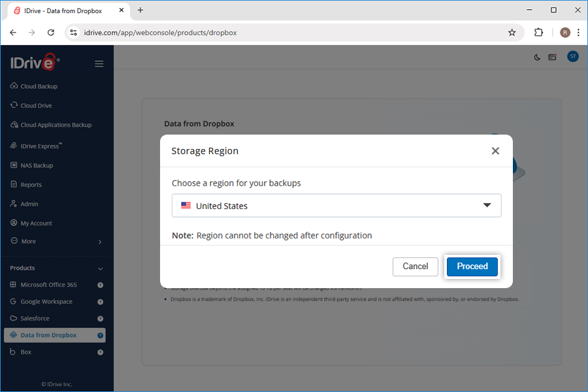Click the © IDrive Inc. footer text
The height and width of the screenshot is (392, 588).
(57, 385)
